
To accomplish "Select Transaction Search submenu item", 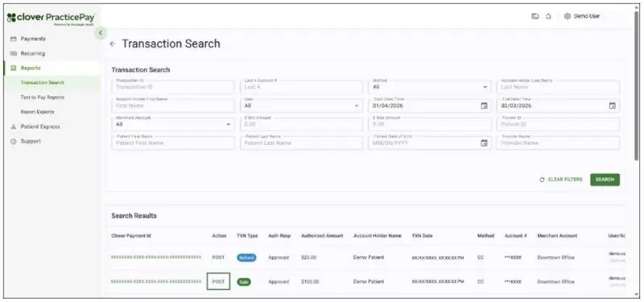I will click(43, 83).
